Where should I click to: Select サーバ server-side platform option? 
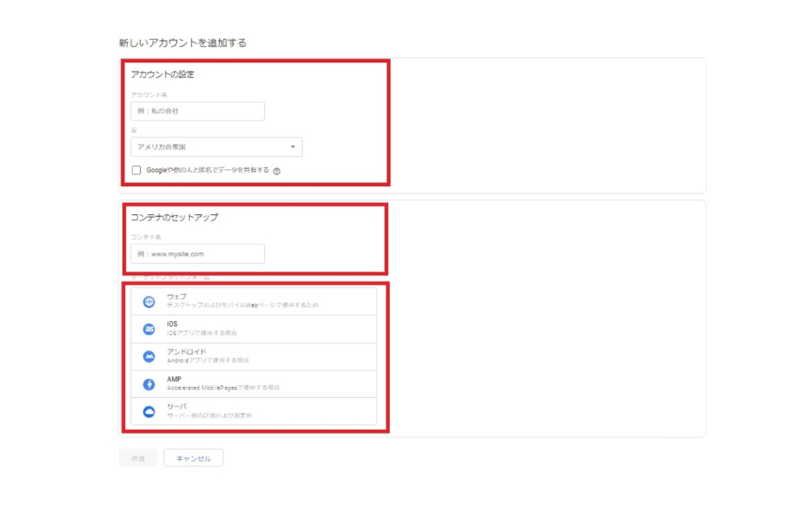(254, 411)
